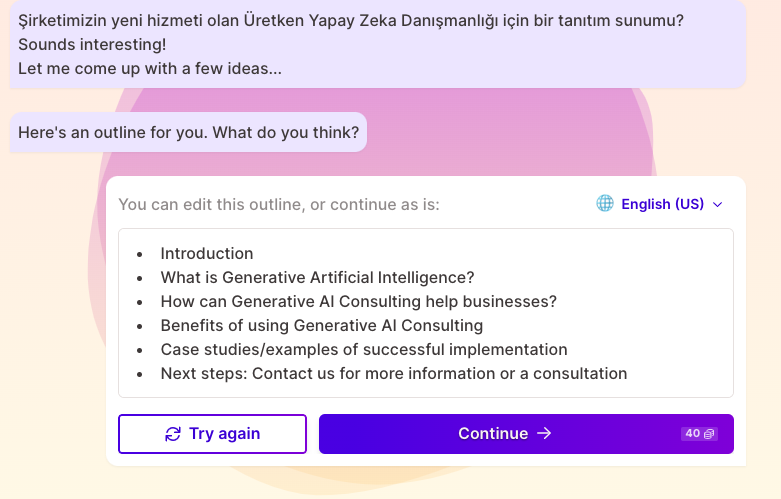The image size is (781, 499).
Task: Open the English (US) language dropdown
Action: [x=659, y=204]
